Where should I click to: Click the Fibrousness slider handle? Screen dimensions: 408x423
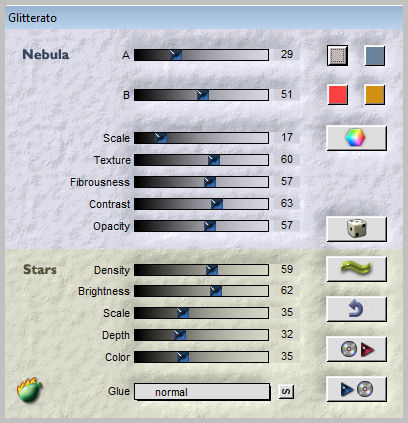(210, 182)
